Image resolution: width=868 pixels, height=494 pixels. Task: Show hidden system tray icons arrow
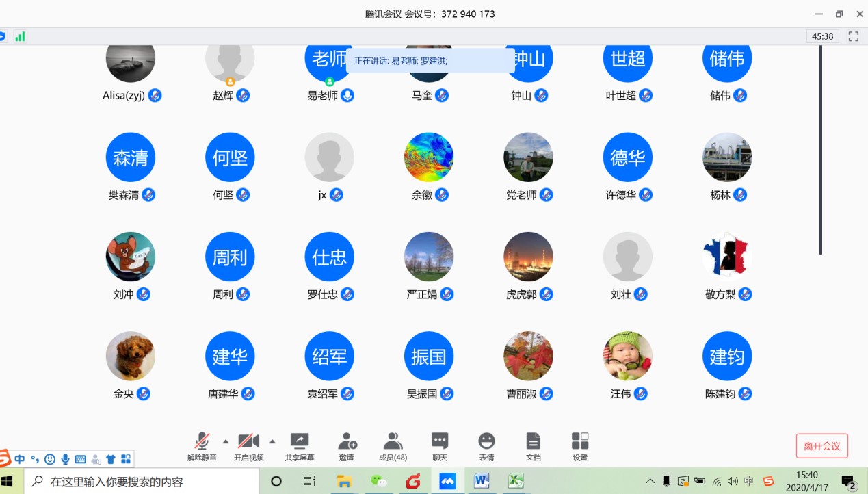pyautogui.click(x=650, y=481)
